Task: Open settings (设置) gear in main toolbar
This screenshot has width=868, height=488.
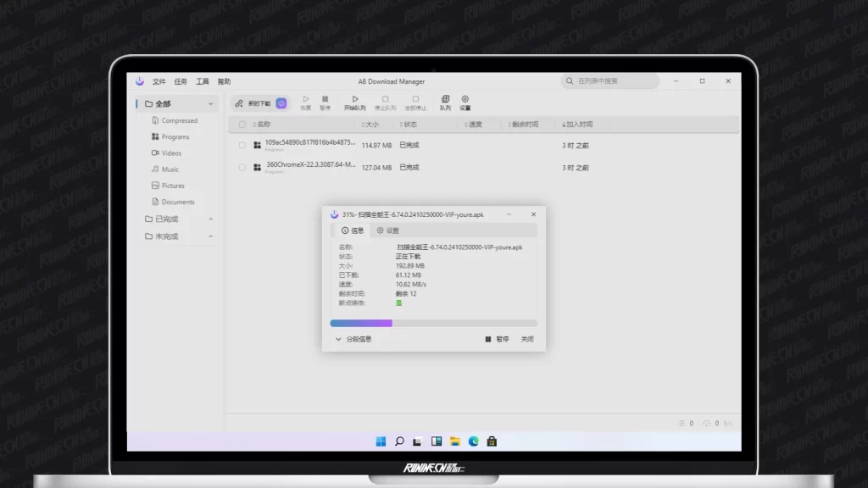Action: tap(465, 103)
